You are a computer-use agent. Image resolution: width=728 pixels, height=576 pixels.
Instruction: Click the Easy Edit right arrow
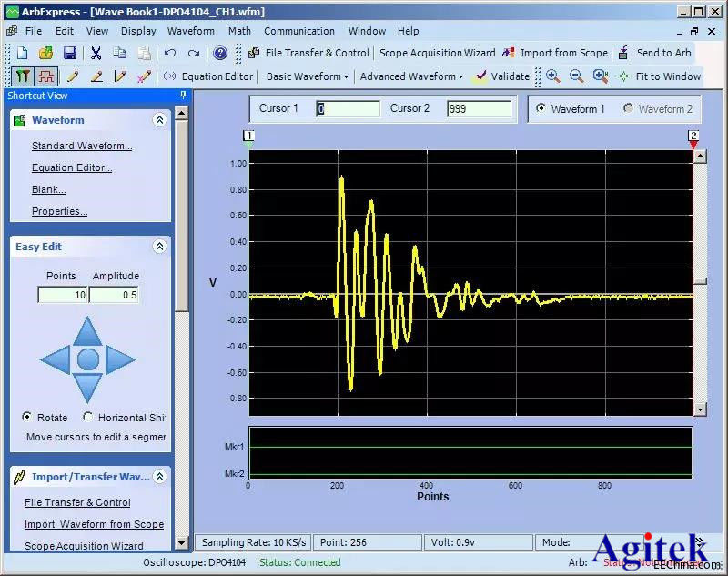click(120, 359)
